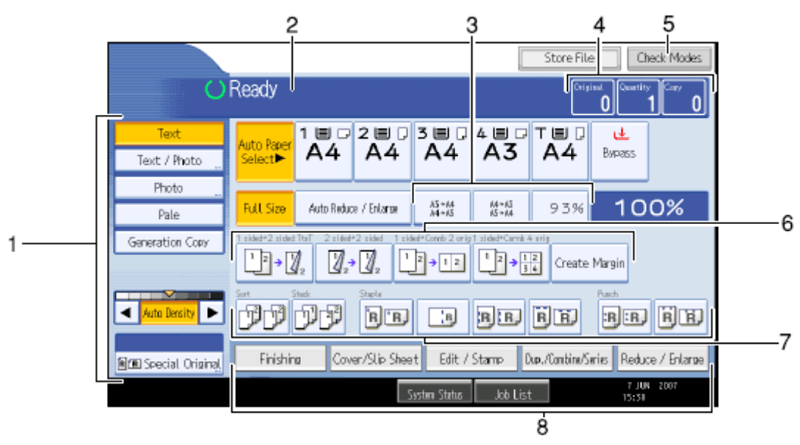Viewport: 800px width, 445px height.
Task: Increase density with the right arrow
Action: [x=212, y=313]
